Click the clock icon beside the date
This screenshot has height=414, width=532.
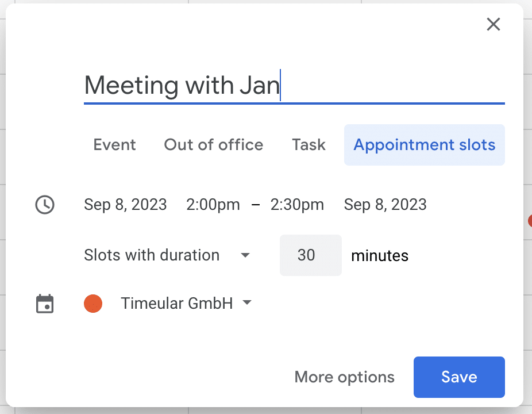(45, 205)
